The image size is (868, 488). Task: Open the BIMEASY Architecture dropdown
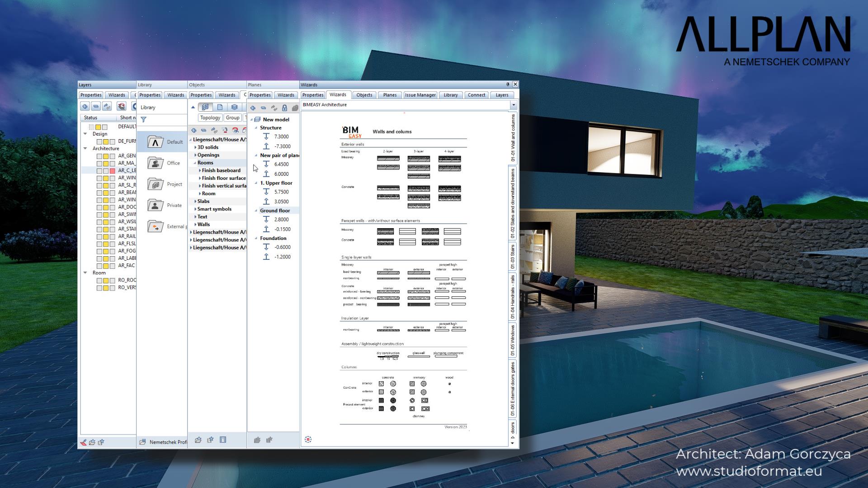(513, 105)
